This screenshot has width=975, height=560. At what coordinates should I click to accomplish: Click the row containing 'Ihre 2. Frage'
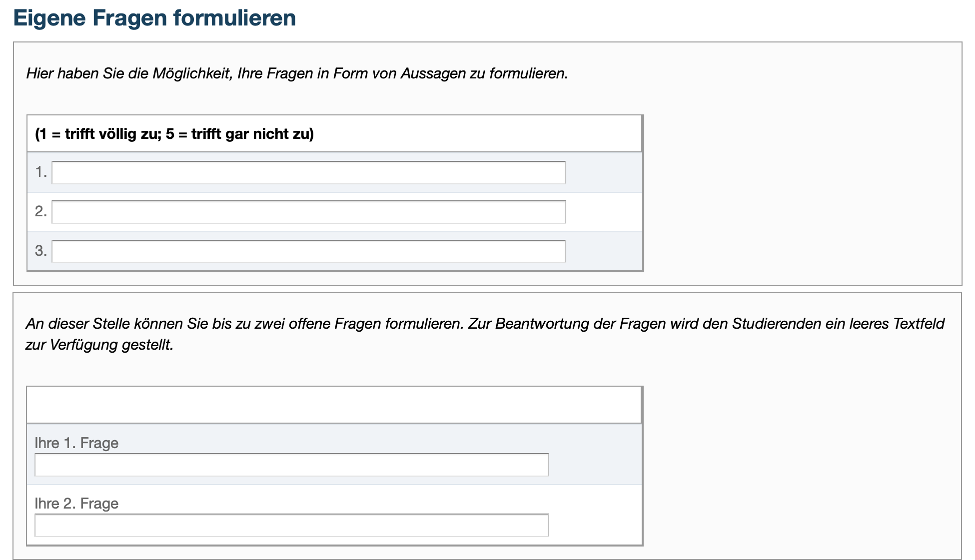click(x=590, y=515)
